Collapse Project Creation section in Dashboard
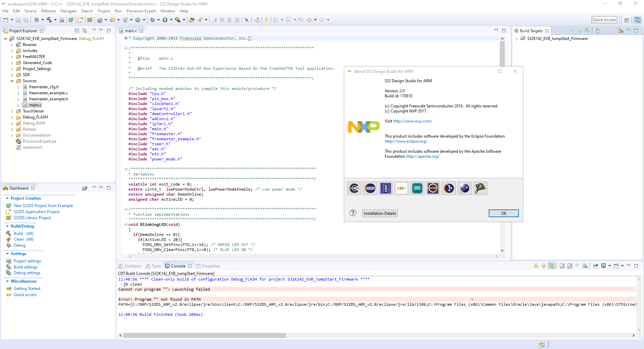This screenshot has height=349, width=644. pos(7,198)
